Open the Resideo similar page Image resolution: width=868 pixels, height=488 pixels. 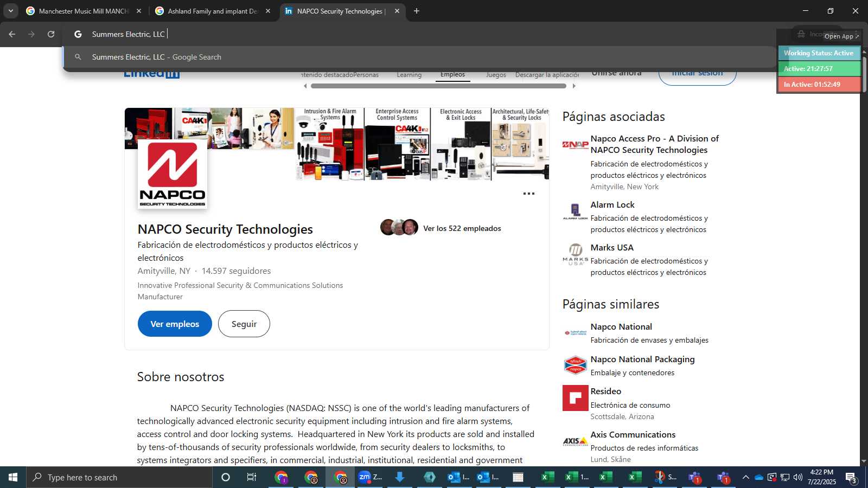point(606,391)
